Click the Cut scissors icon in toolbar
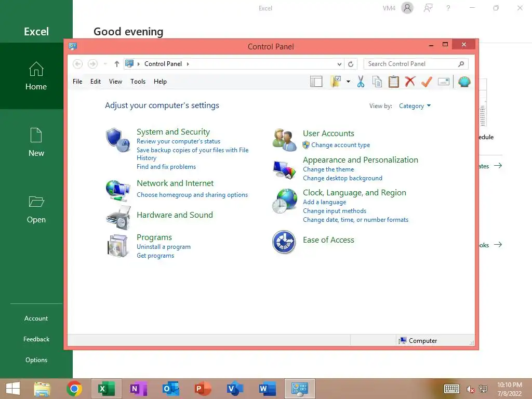The width and height of the screenshot is (532, 399). pyautogui.click(x=361, y=82)
